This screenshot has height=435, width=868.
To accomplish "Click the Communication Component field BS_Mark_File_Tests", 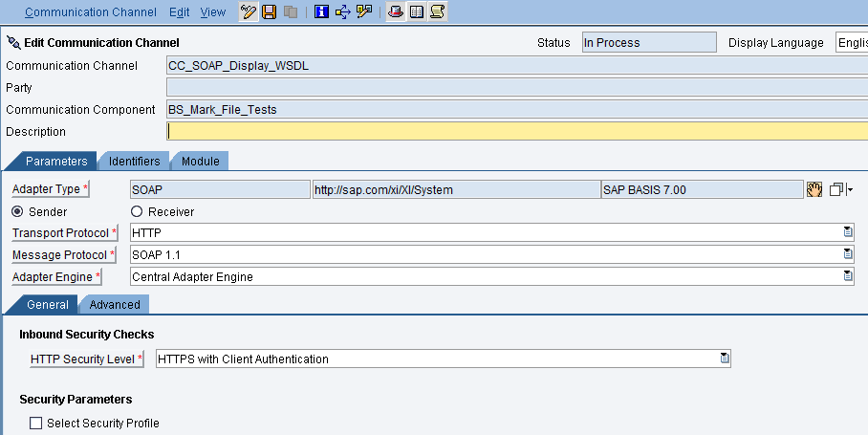I will coord(517,110).
